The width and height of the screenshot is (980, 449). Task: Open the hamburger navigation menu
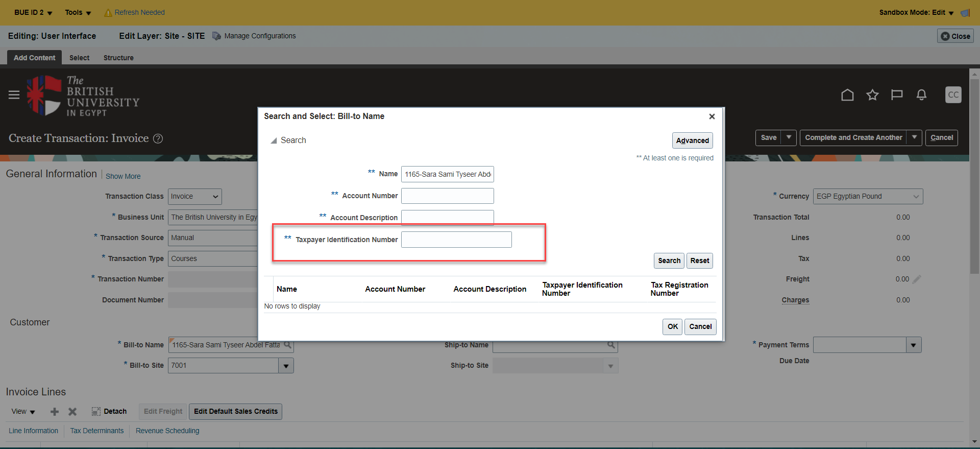[x=14, y=95]
